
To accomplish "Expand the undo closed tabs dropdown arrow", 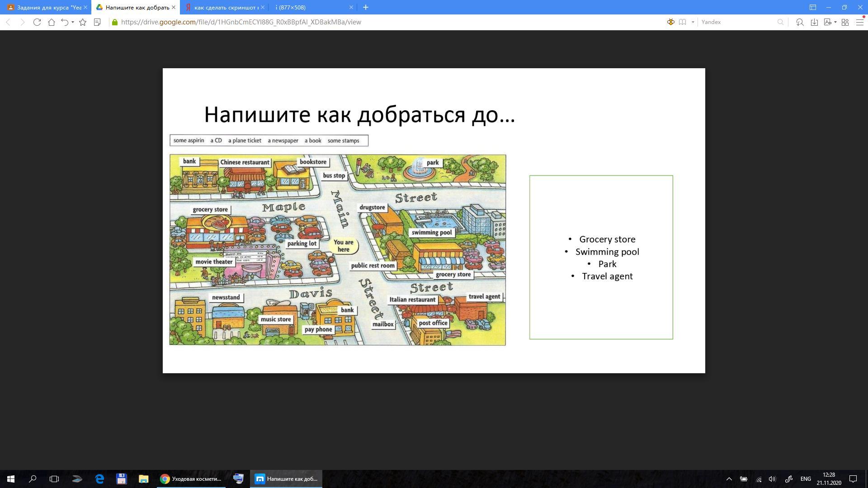I will pyautogui.click(x=73, y=22).
